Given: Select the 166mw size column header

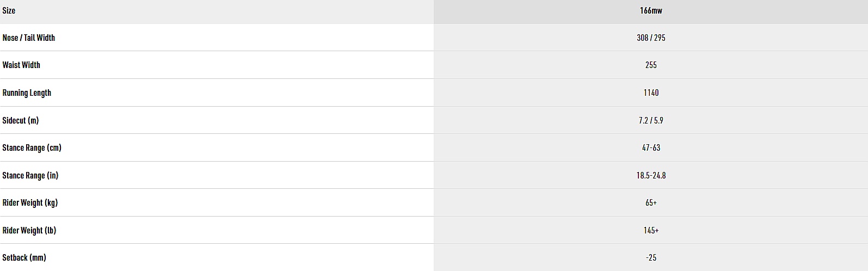Looking at the screenshot, I should point(651,10).
